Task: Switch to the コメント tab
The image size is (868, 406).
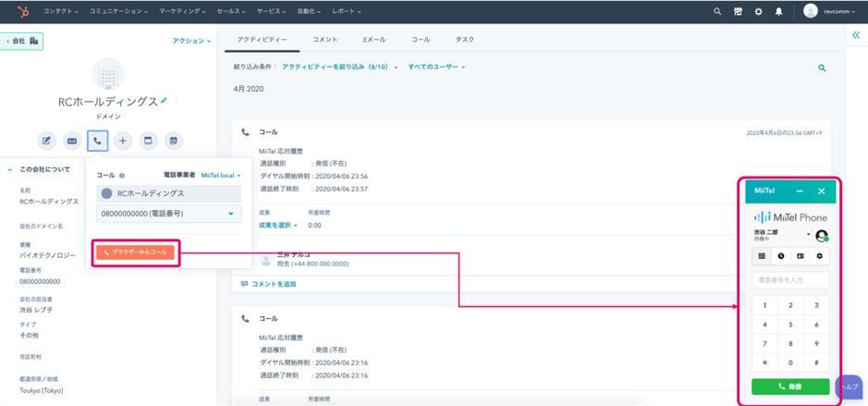Action: click(325, 40)
